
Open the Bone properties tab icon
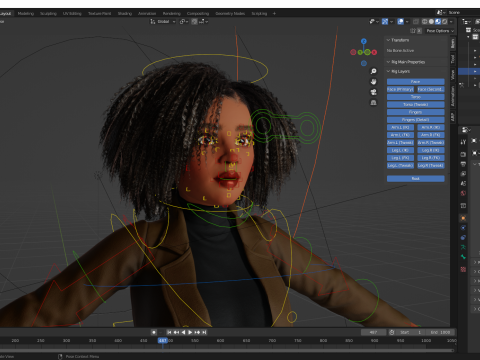(x=463, y=257)
